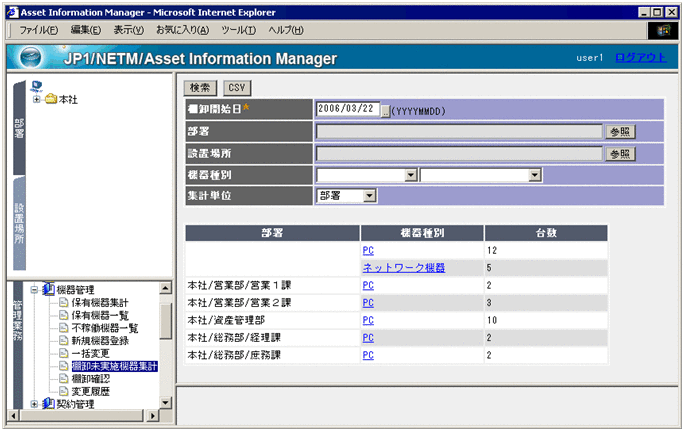Click the page icon beside 保有機器集計
This screenshot has width=685, height=433.
(x=63, y=302)
